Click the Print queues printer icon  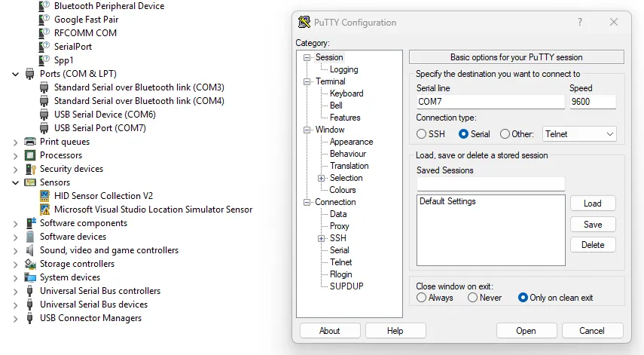30,142
